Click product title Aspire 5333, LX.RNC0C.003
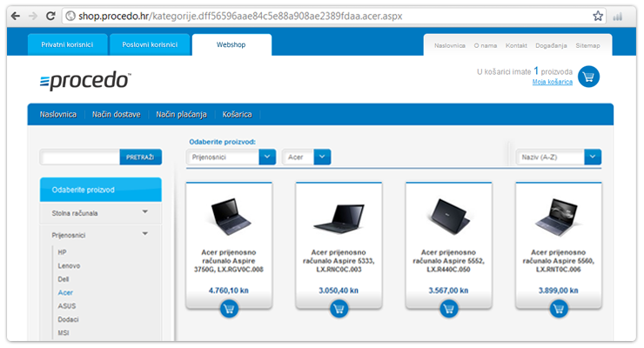 click(339, 261)
